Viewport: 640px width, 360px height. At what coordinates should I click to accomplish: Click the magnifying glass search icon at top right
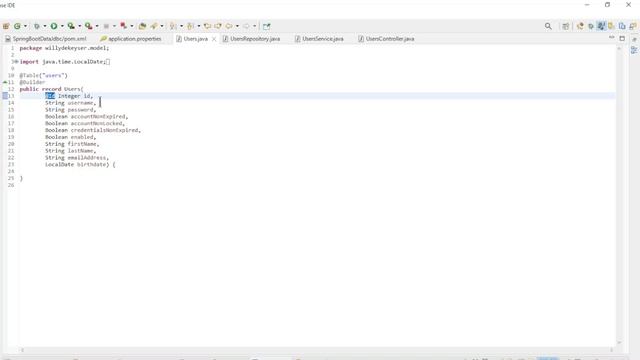[548, 26]
